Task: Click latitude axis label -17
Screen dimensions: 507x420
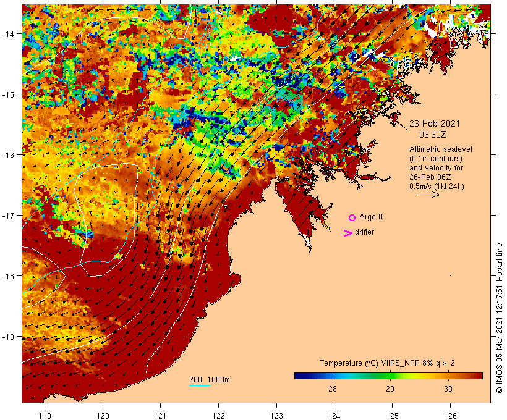Action: pos(7,216)
